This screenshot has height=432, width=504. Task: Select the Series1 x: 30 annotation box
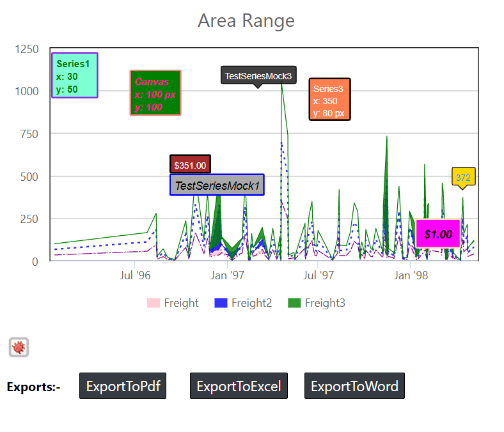(75, 75)
